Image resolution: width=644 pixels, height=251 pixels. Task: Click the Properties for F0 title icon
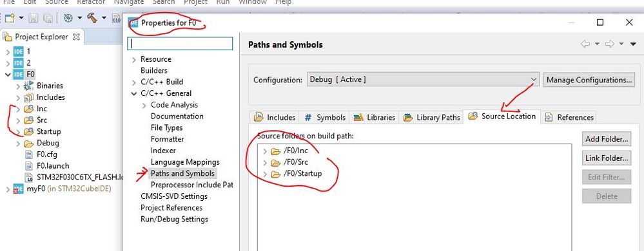[133, 23]
